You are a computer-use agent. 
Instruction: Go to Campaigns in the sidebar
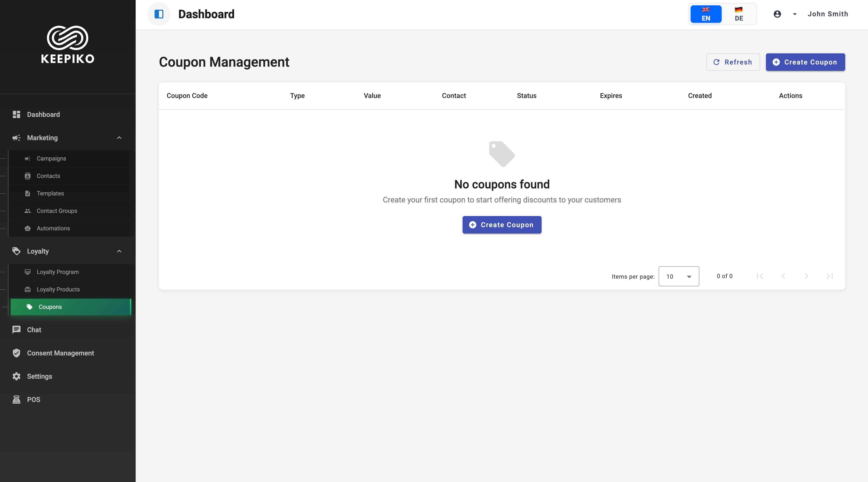pos(51,158)
